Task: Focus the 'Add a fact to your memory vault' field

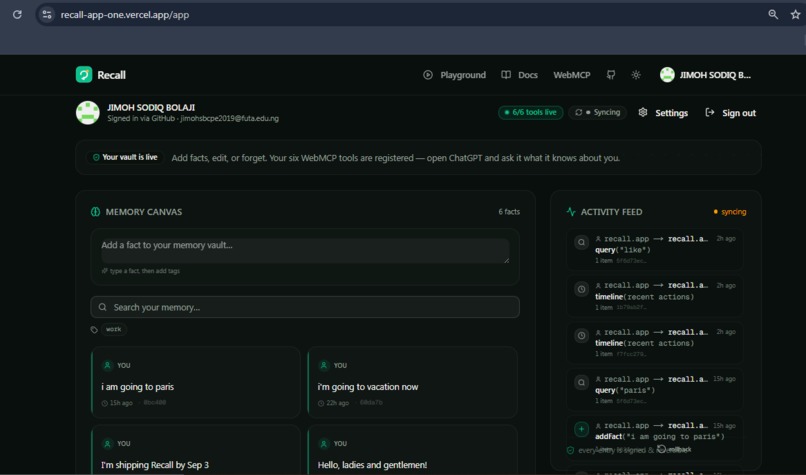Action: coord(305,250)
